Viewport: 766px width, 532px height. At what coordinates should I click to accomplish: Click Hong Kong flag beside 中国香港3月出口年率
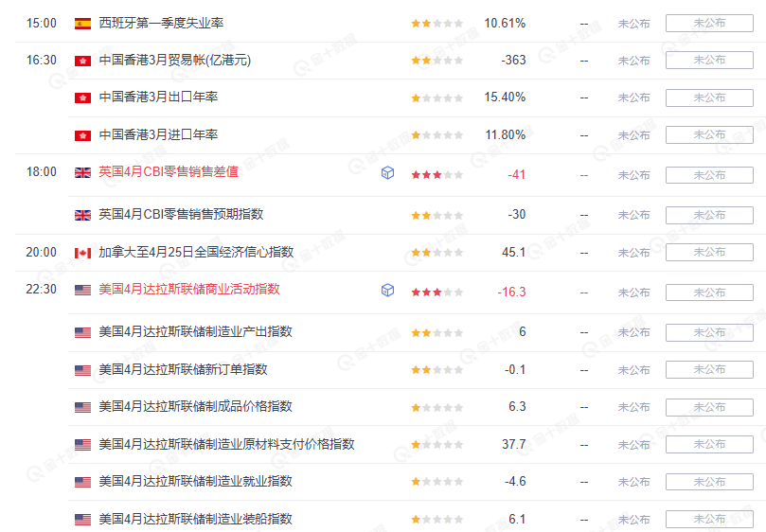82,98
